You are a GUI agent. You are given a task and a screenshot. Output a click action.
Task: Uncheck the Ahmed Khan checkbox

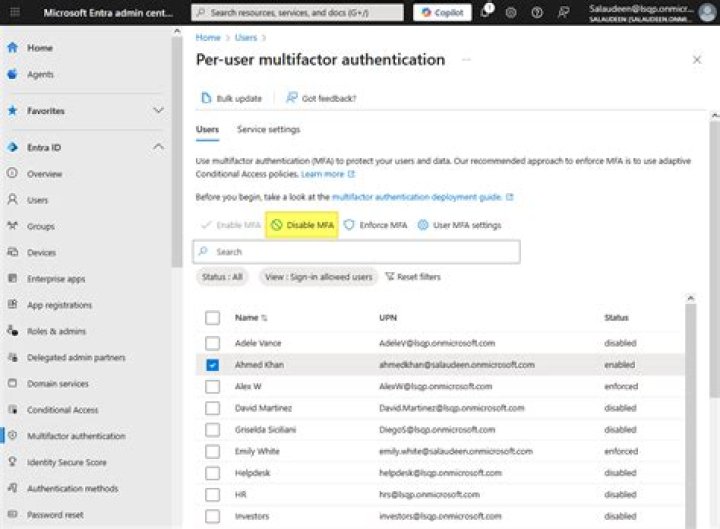213,365
